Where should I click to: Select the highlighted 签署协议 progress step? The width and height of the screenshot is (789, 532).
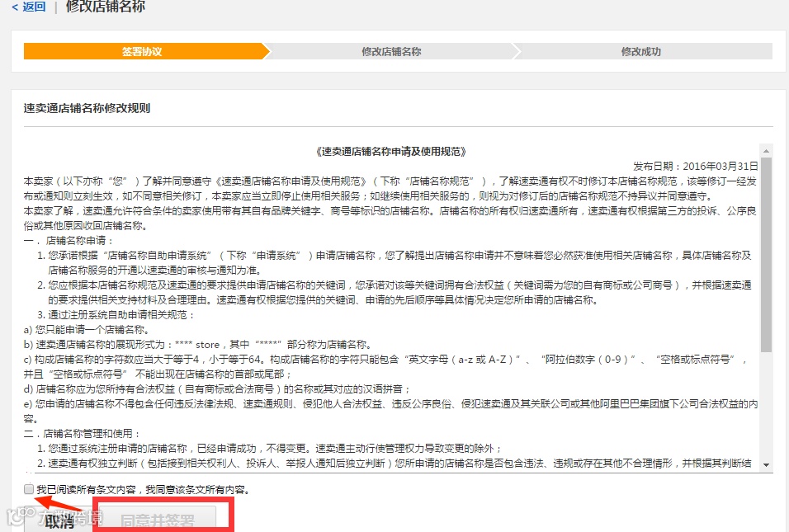tap(140, 50)
